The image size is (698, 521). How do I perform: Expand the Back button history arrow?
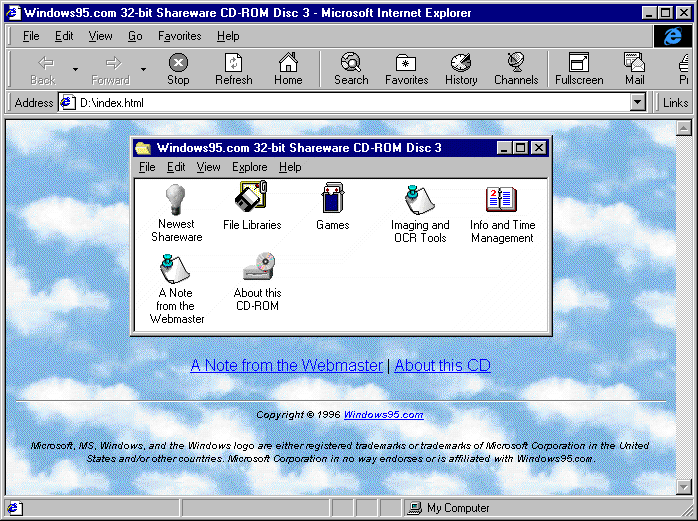coord(75,69)
